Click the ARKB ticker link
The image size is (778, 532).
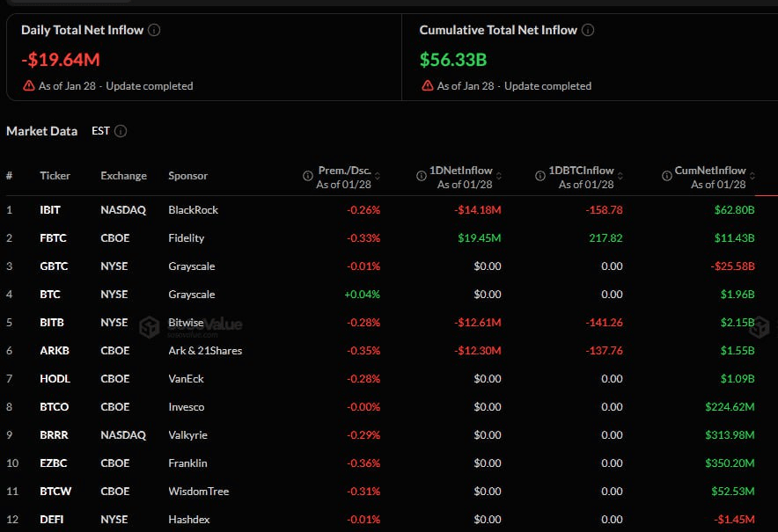[54, 350]
